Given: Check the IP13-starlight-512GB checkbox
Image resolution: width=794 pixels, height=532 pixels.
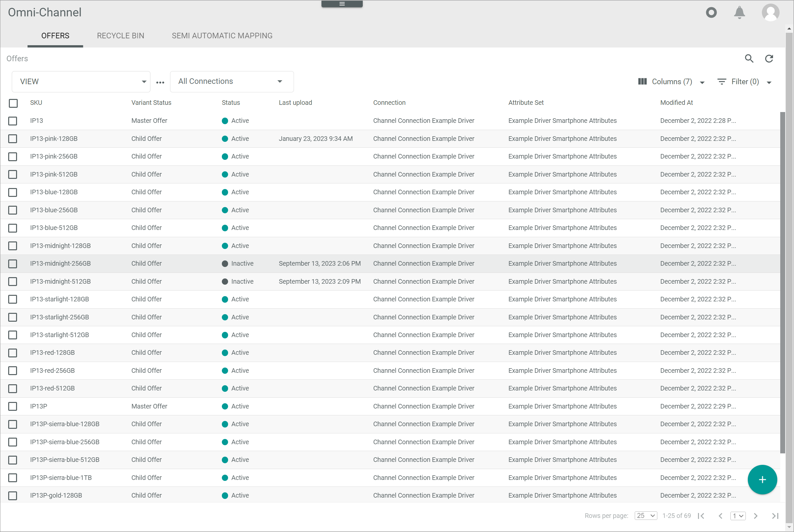Looking at the screenshot, I should pyautogui.click(x=12, y=335).
